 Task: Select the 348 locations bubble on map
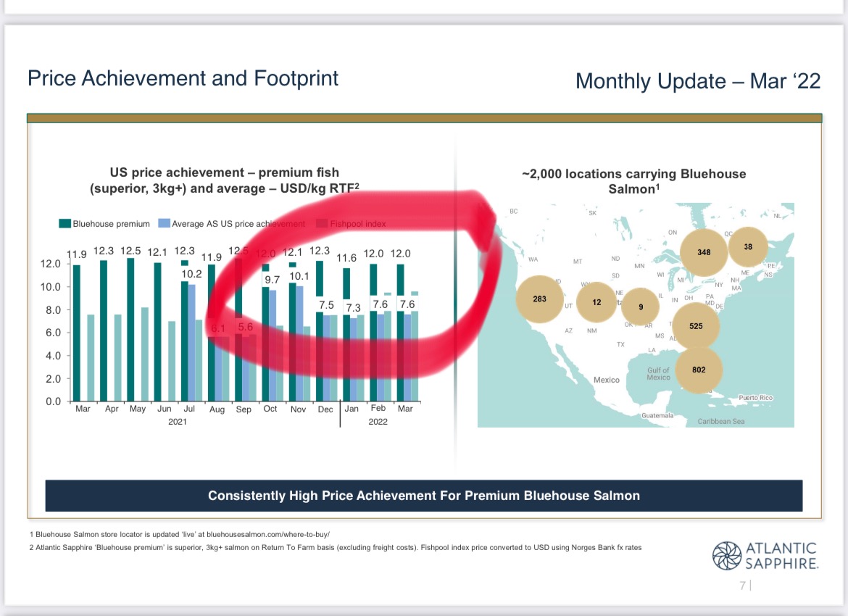coord(704,252)
